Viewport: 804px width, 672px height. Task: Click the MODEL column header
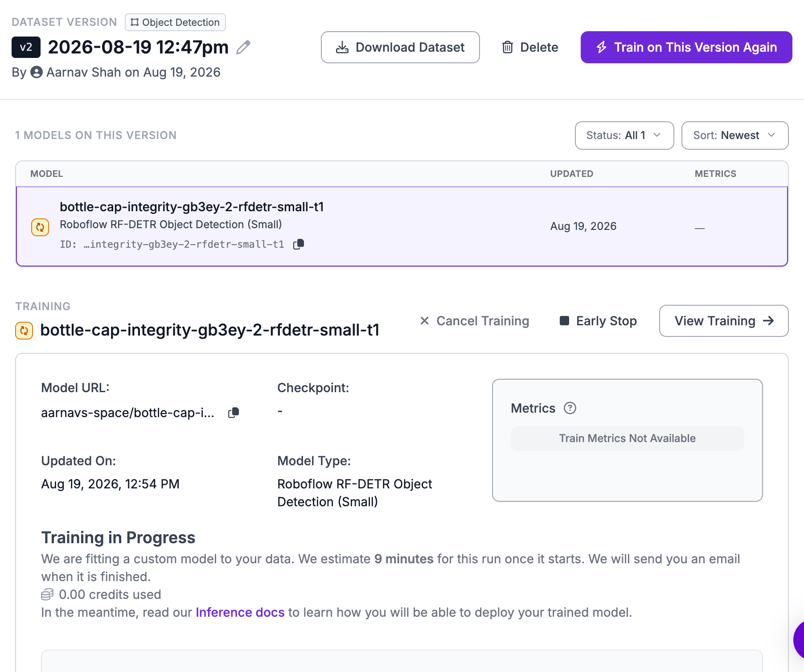click(47, 174)
